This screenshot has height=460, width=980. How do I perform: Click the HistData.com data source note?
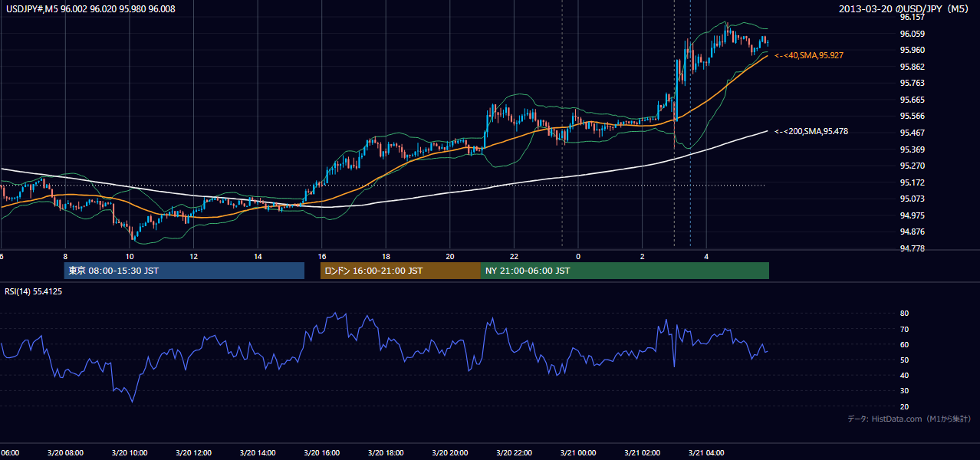(x=909, y=419)
